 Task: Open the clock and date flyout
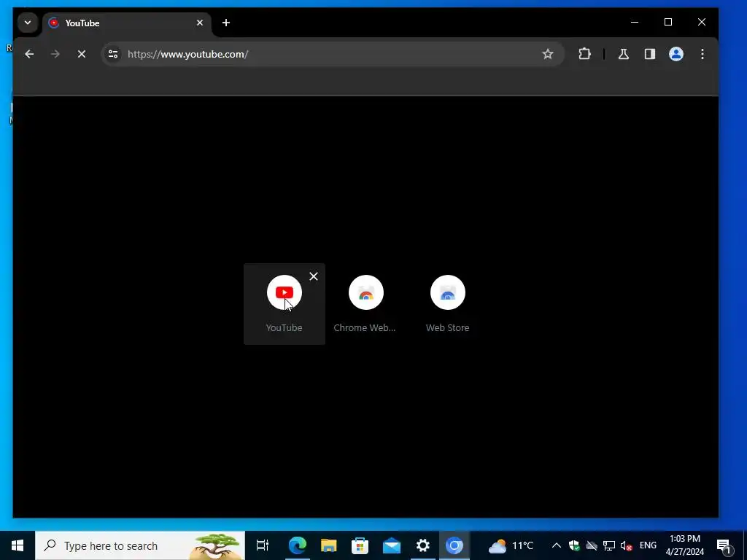tap(685, 545)
